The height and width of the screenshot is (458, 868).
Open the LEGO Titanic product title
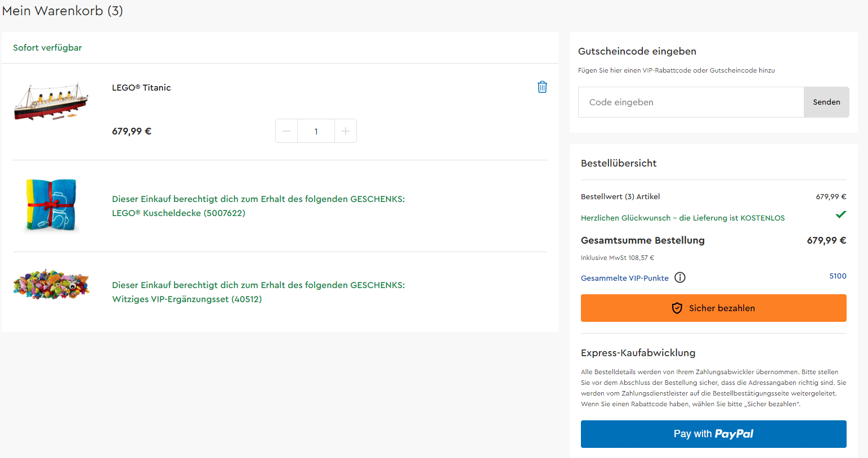click(x=141, y=88)
